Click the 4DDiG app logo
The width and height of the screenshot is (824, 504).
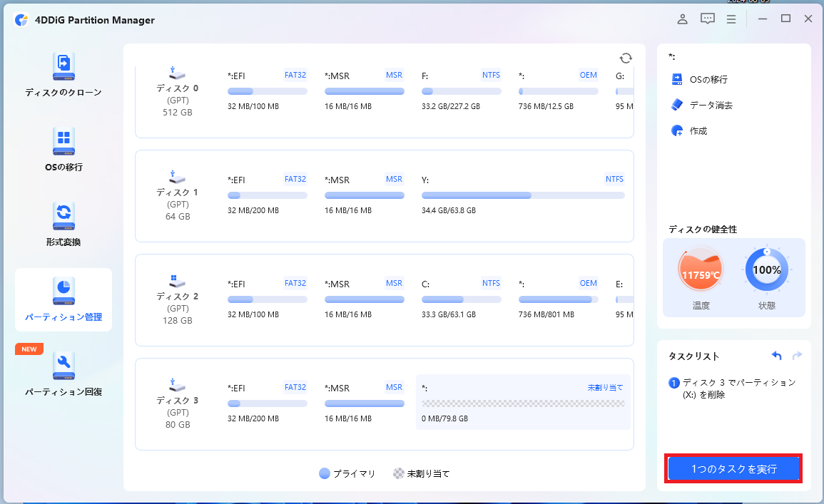(21, 20)
